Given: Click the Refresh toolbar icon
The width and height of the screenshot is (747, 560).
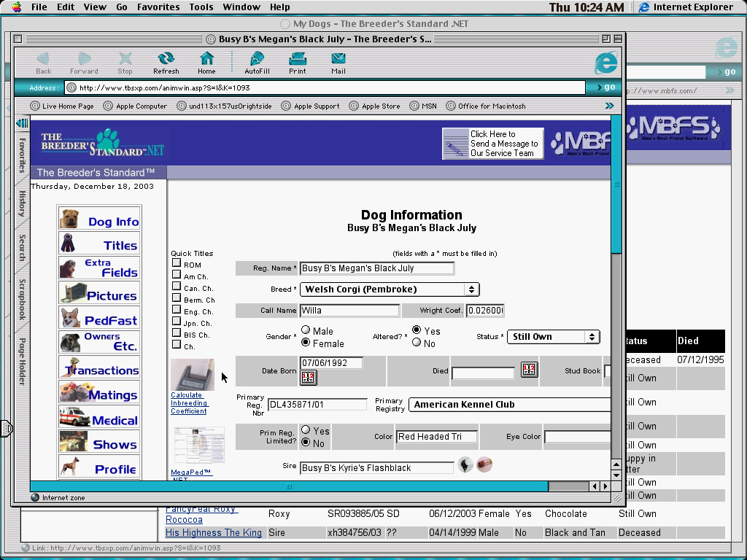Looking at the screenshot, I should point(166,62).
